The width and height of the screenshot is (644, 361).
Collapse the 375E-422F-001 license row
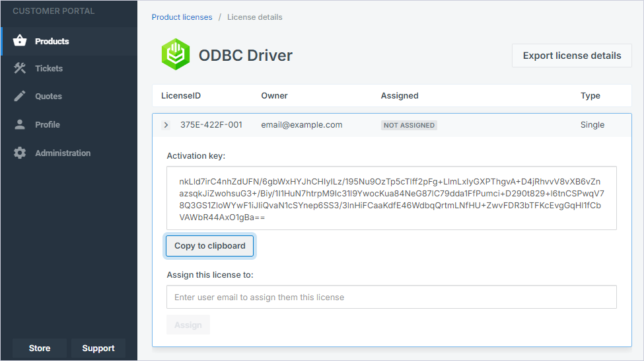[x=166, y=125]
